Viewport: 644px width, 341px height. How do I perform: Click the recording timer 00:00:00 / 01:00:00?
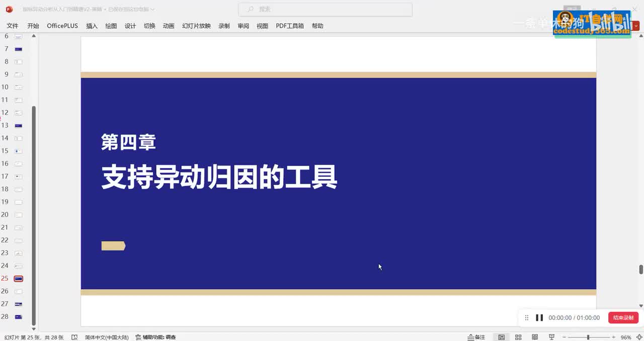574,318
